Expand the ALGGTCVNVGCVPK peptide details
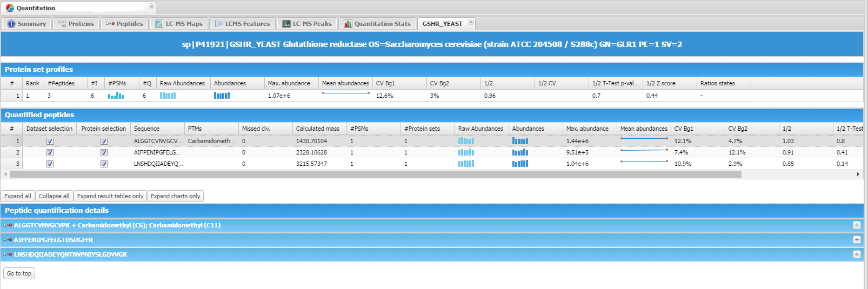Viewport: 868px width, 289px height. tap(857, 225)
